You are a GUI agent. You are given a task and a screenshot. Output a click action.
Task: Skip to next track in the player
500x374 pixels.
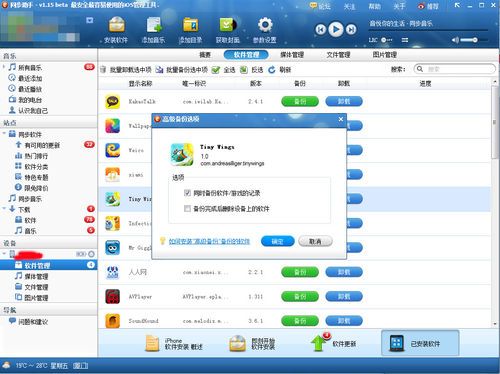pos(351,30)
